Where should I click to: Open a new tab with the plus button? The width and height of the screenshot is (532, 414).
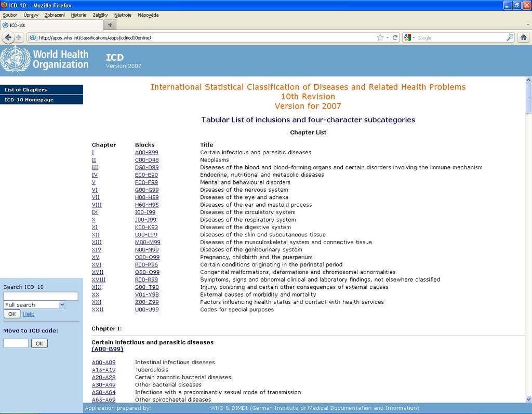[110, 25]
